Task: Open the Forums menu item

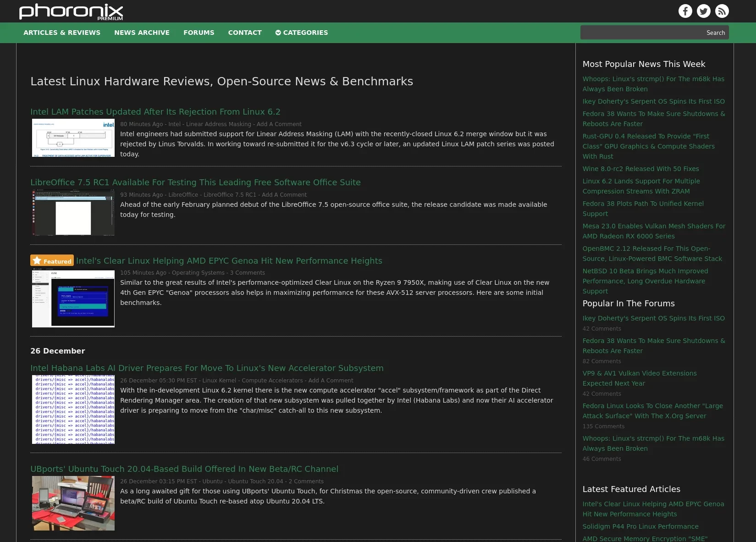Action: click(x=199, y=33)
